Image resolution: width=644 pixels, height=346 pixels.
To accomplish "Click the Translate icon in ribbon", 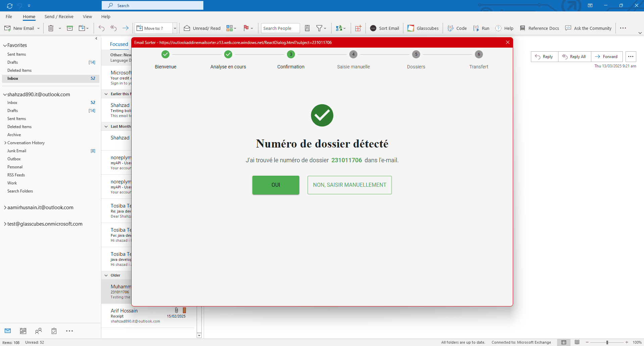I will point(339,28).
